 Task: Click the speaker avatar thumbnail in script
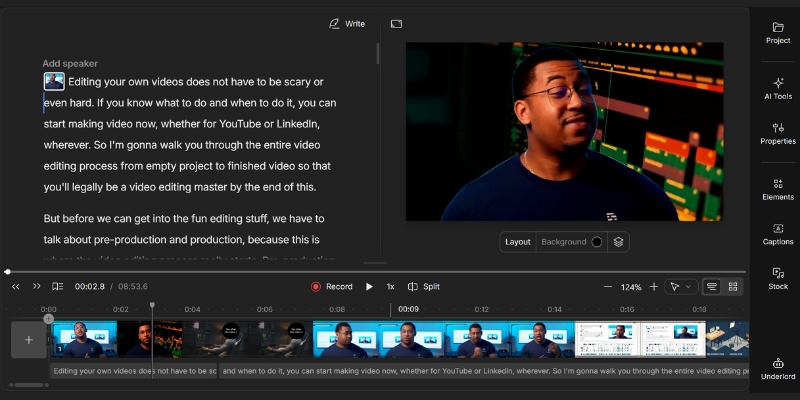54,82
